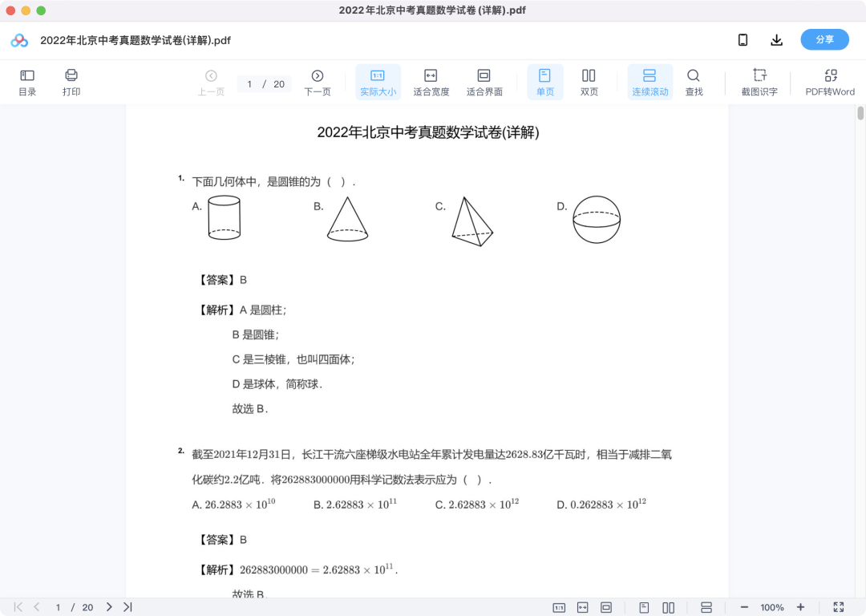Zoom in with the plus button
Viewport: 866px width, 616px height.
click(x=800, y=608)
